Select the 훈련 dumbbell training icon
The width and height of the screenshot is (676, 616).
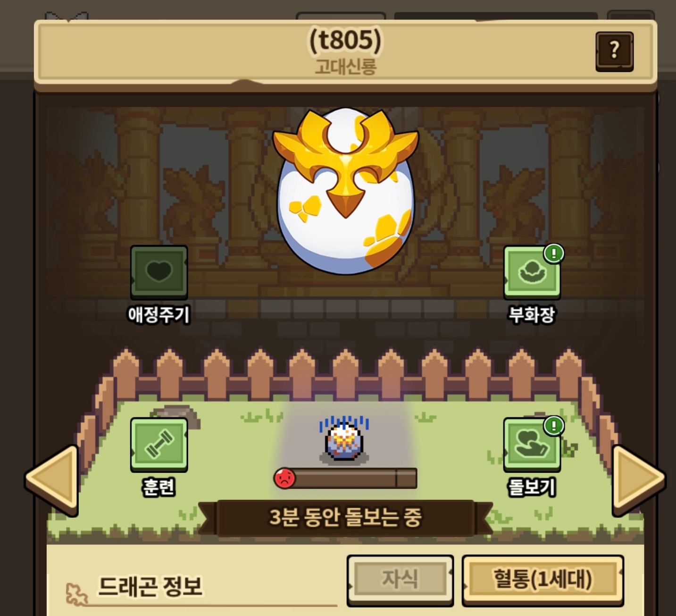tap(159, 445)
